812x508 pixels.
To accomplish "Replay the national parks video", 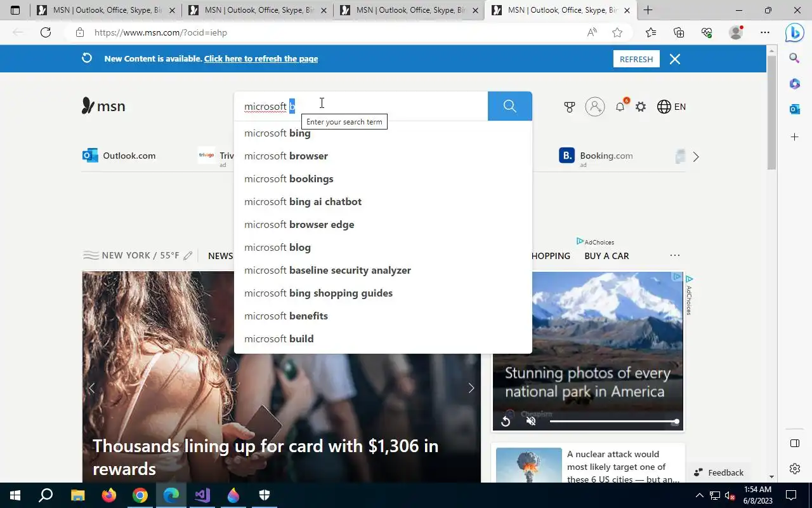I will pos(506,421).
